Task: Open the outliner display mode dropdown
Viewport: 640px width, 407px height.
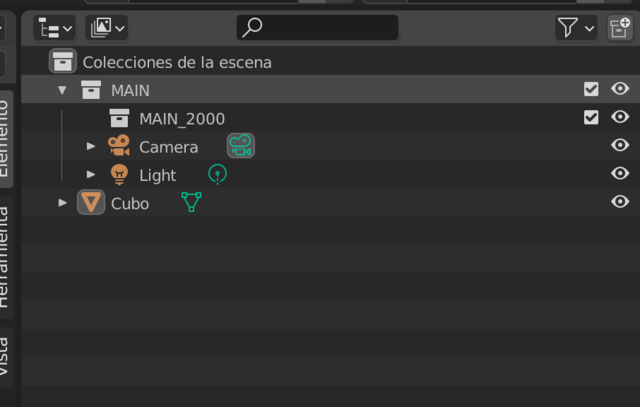Action: point(108,28)
